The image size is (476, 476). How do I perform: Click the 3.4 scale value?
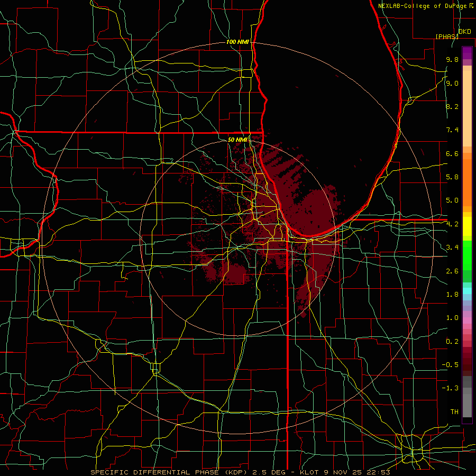point(452,248)
